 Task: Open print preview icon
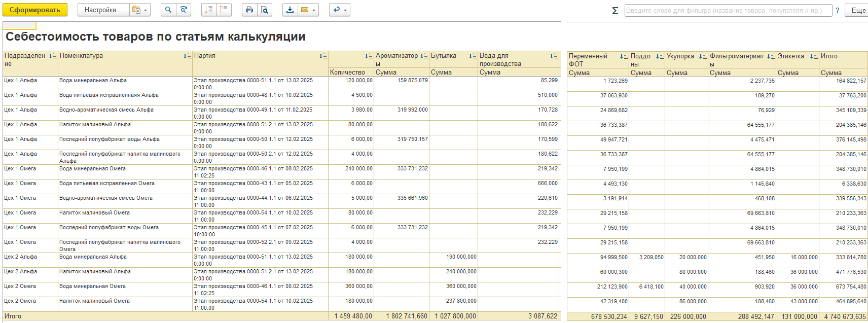[x=264, y=10]
